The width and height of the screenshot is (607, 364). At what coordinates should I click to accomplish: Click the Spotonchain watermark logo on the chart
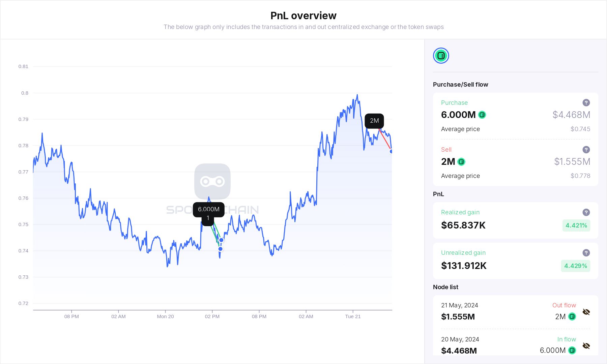click(x=212, y=181)
